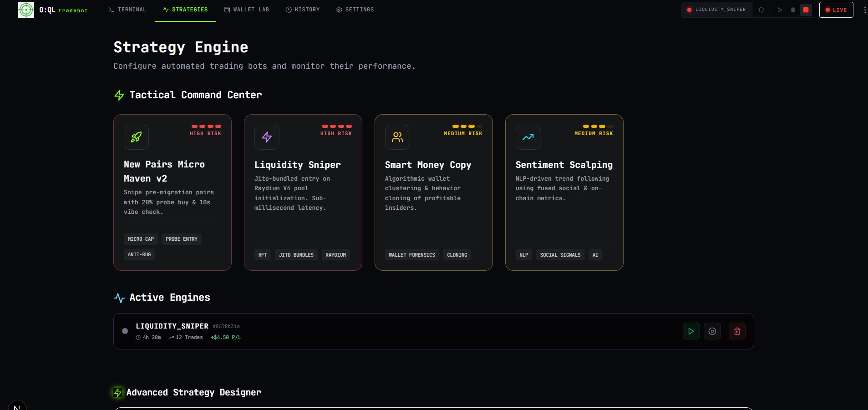Click the +$4.50 P/L value
868x410 pixels.
[226, 337]
